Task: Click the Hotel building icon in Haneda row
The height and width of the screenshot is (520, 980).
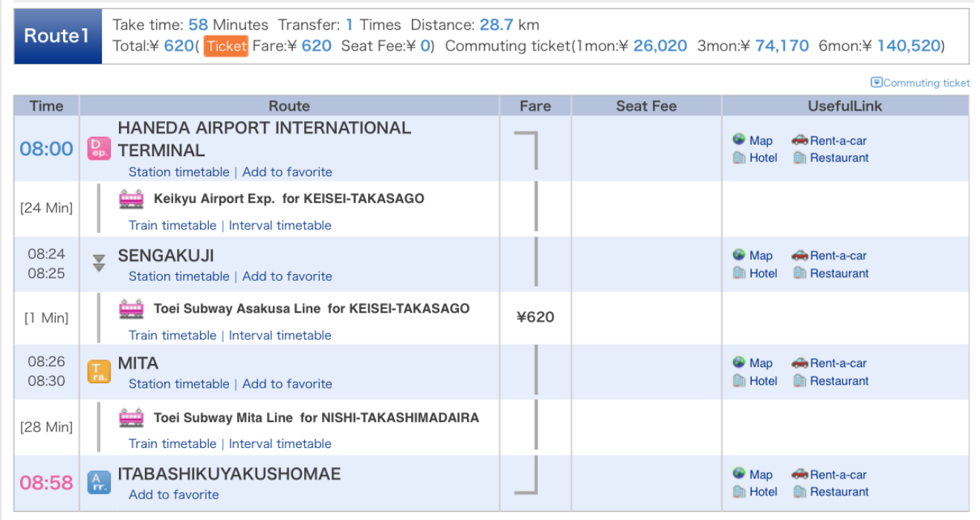Action: (739, 157)
